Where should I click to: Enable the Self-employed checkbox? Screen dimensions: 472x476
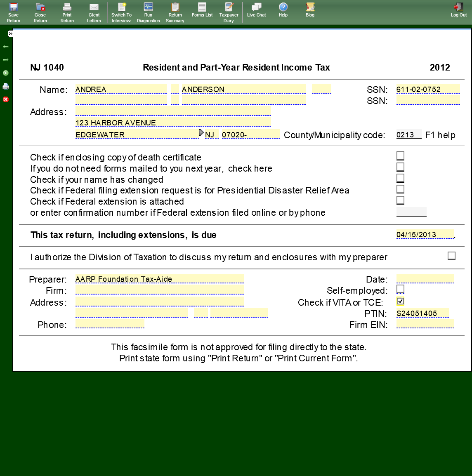coord(400,289)
